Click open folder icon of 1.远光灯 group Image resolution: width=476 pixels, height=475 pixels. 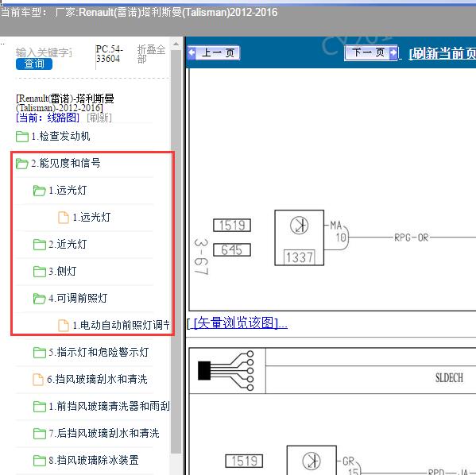40,191
